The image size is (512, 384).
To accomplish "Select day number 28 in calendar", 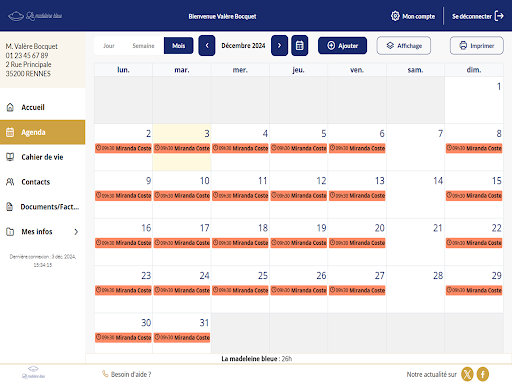I will pyautogui.click(x=438, y=276).
